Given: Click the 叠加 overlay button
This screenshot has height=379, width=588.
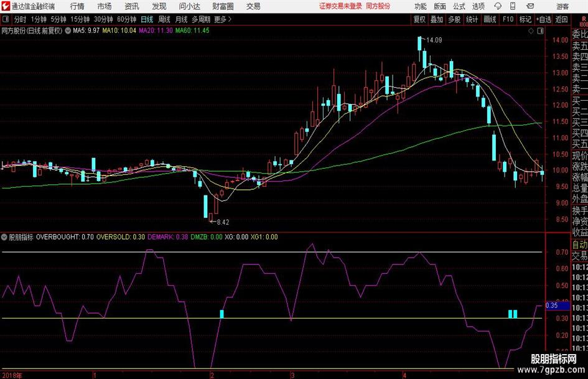Looking at the screenshot, I should click(x=437, y=19).
